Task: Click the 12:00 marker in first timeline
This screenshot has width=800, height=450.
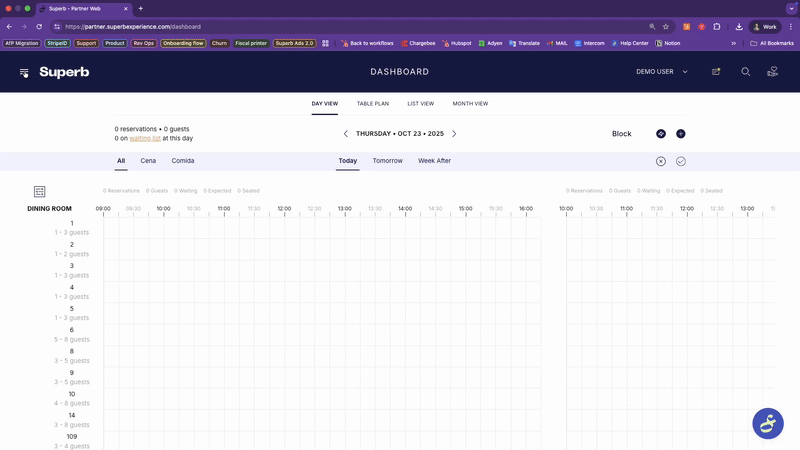Action: (284, 209)
